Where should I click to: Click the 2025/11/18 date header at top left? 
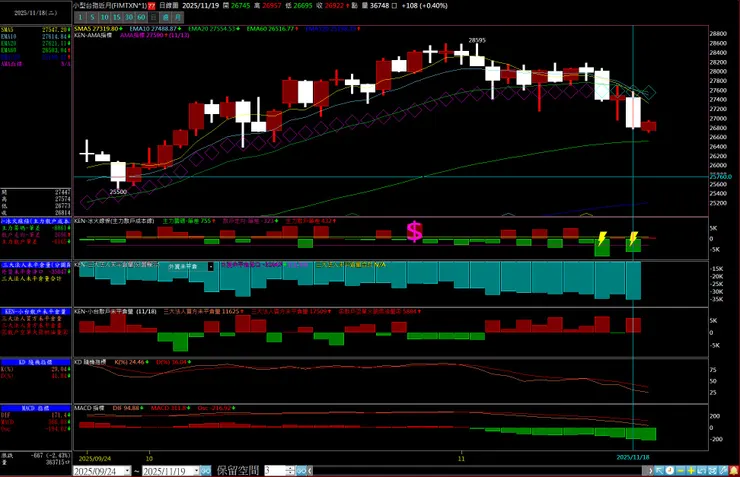point(36,13)
